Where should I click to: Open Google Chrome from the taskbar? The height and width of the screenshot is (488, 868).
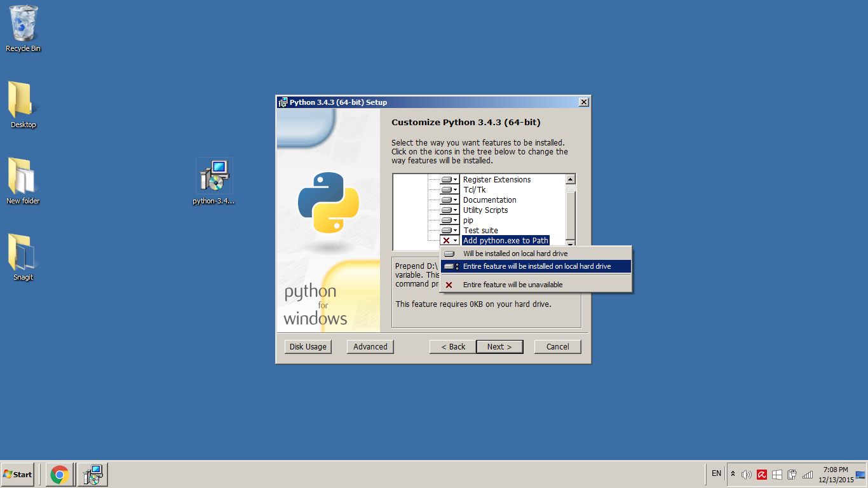(60, 475)
